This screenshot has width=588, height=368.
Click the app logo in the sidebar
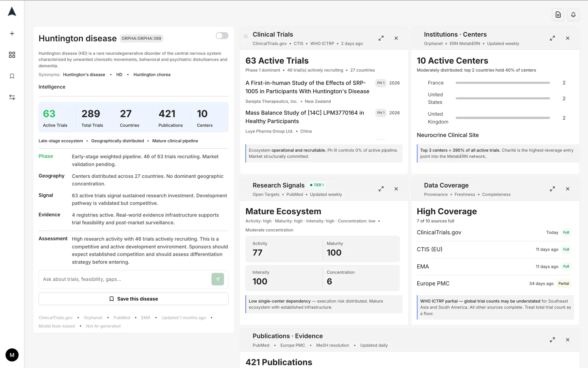[x=12, y=12]
